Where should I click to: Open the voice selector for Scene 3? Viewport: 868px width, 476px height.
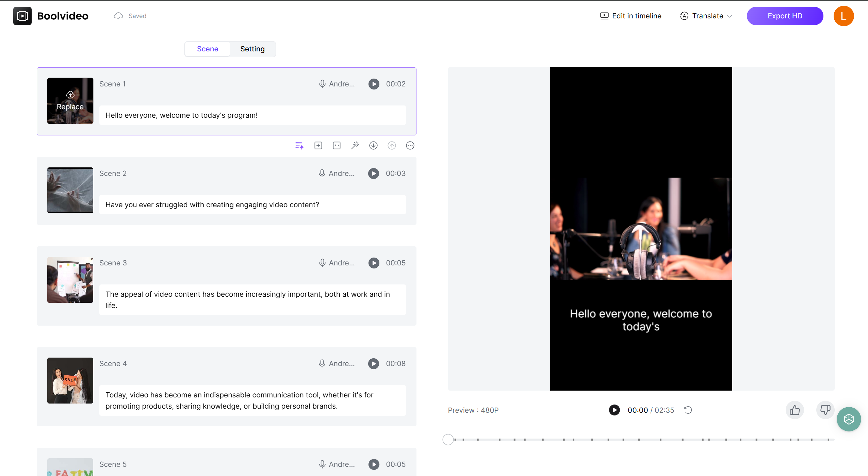click(x=337, y=263)
